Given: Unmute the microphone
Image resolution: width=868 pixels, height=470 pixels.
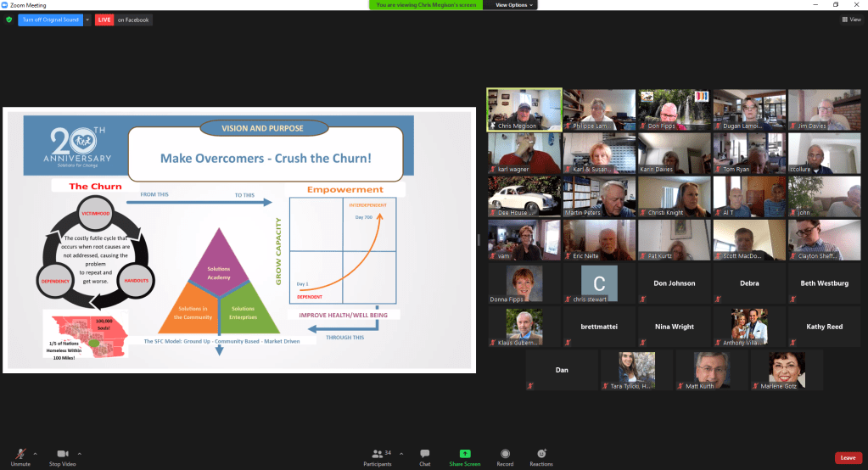Looking at the screenshot, I should (x=20, y=455).
